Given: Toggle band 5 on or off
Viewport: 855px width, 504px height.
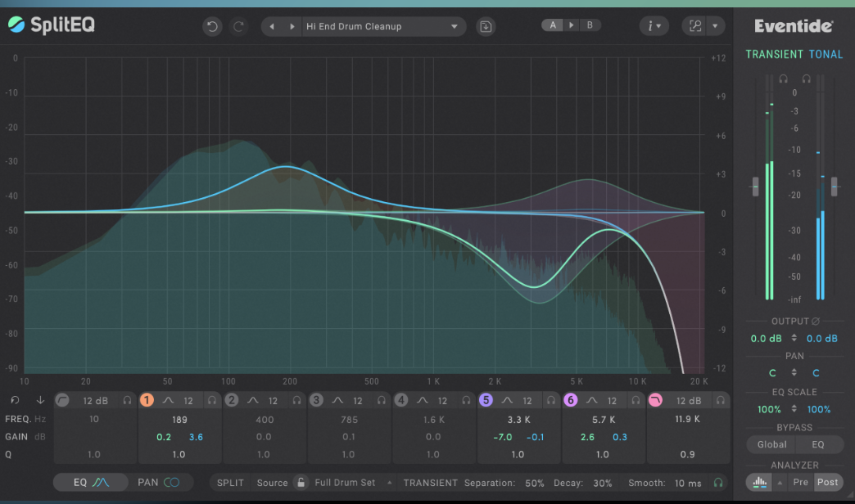Looking at the screenshot, I should (x=486, y=400).
